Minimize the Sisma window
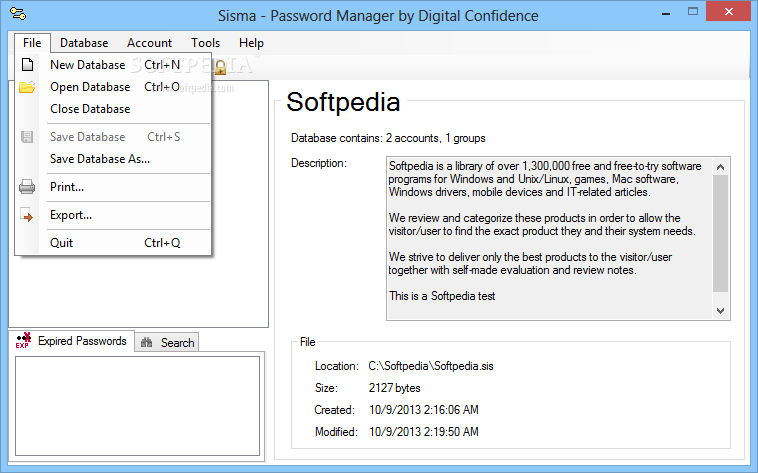 [666, 13]
